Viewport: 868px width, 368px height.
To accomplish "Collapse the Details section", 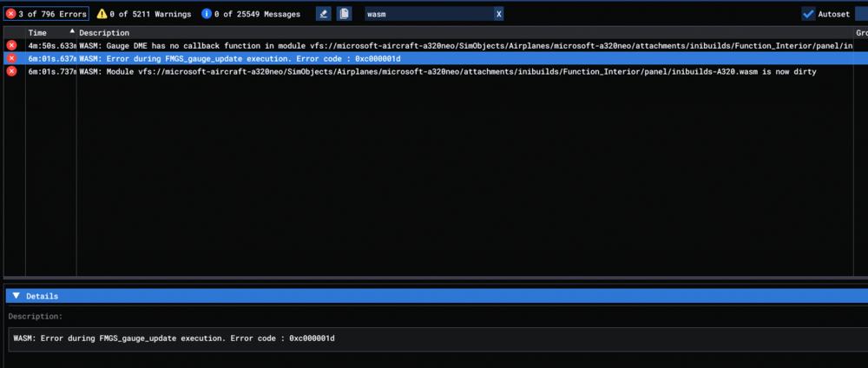I will pyautogui.click(x=16, y=296).
